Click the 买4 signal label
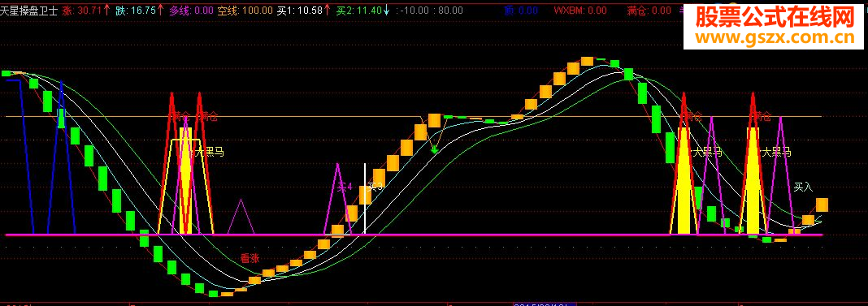This screenshot has width=868, height=306. (345, 187)
